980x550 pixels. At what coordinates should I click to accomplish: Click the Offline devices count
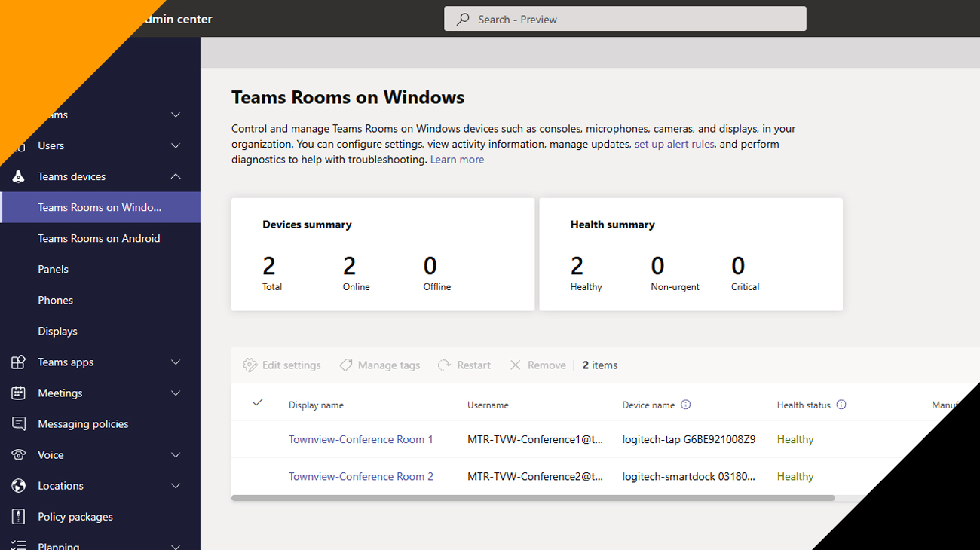coord(430,266)
